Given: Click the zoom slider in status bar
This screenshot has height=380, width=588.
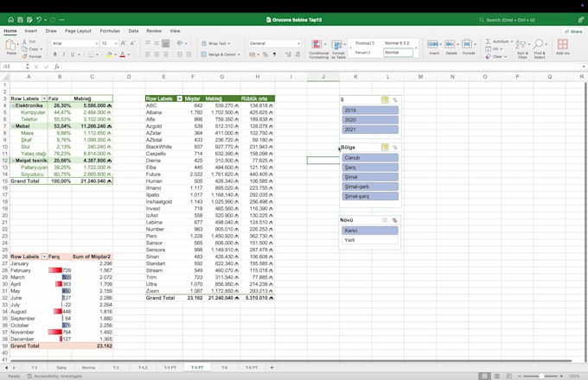Looking at the screenshot, I should pyautogui.click(x=541, y=376).
